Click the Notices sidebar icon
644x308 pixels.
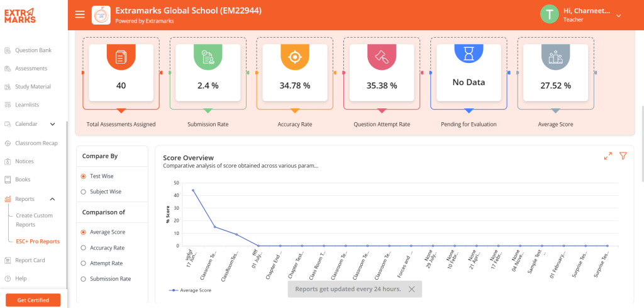(x=8, y=162)
